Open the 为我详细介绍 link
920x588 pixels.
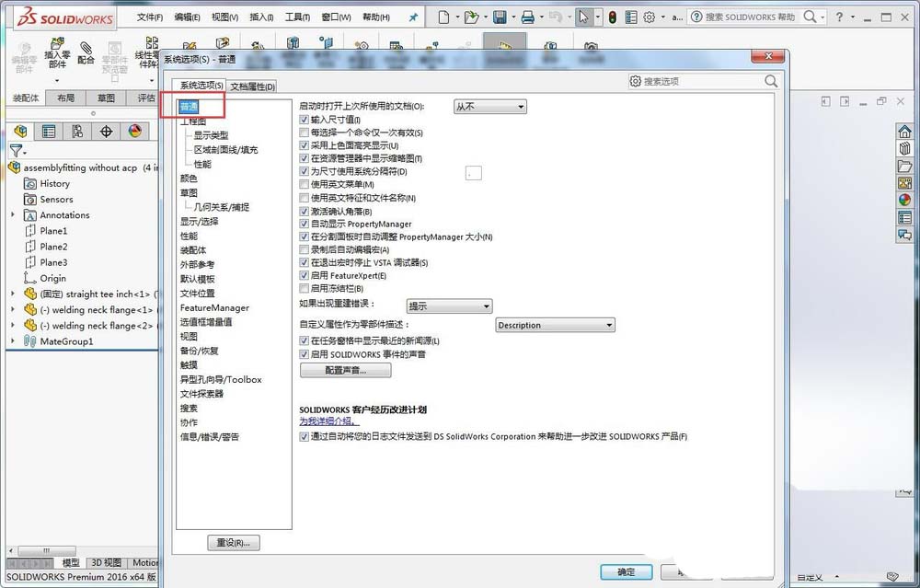pyautogui.click(x=328, y=421)
